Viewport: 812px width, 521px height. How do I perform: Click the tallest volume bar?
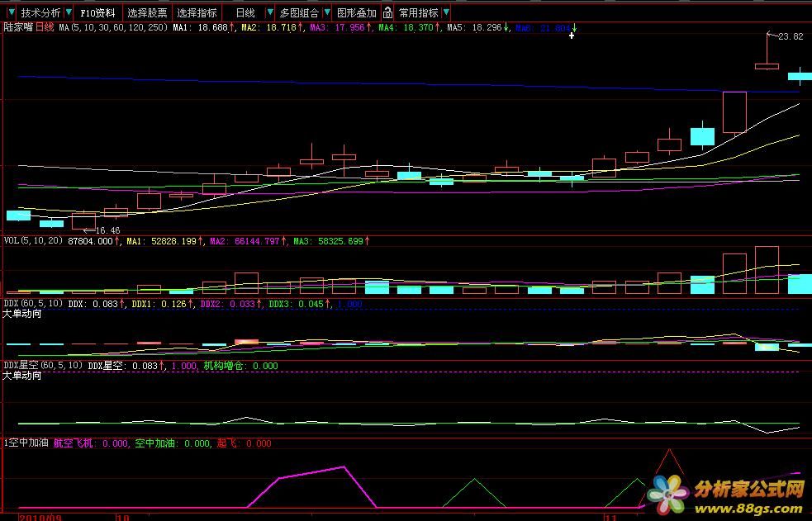coord(767,270)
